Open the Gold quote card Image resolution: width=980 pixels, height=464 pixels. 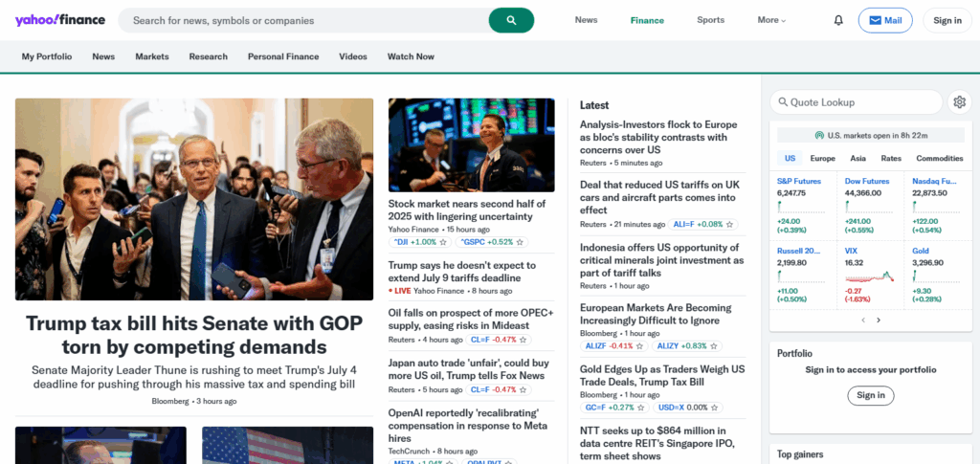(936, 275)
